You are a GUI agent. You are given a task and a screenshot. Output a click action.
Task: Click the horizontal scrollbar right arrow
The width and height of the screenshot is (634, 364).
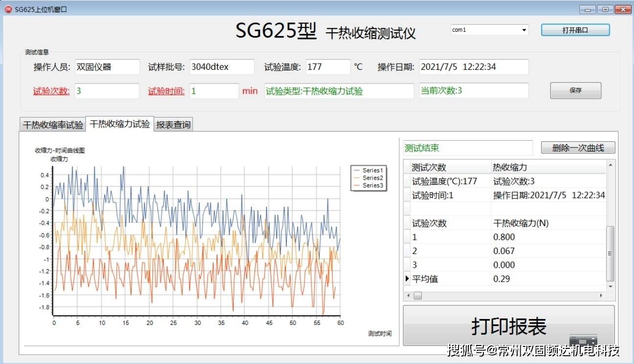tap(601, 296)
